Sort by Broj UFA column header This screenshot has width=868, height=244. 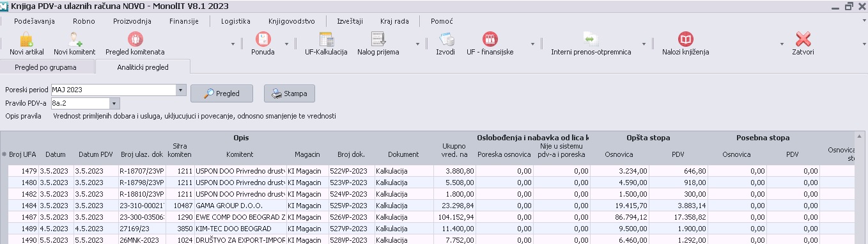(x=22, y=154)
